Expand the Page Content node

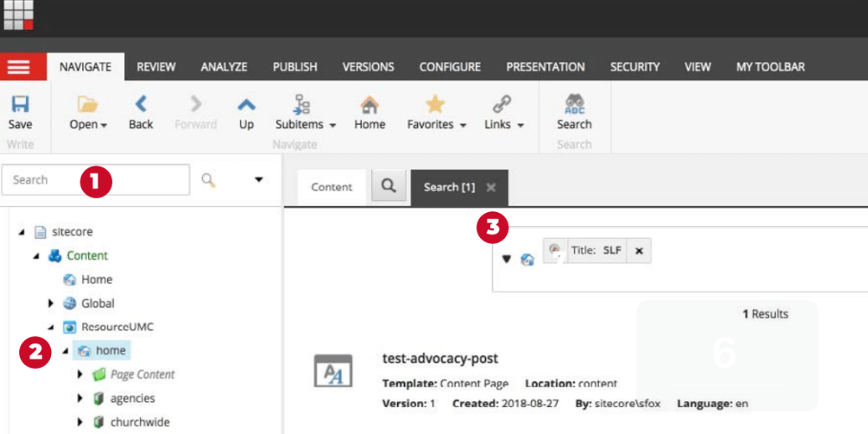click(x=80, y=375)
